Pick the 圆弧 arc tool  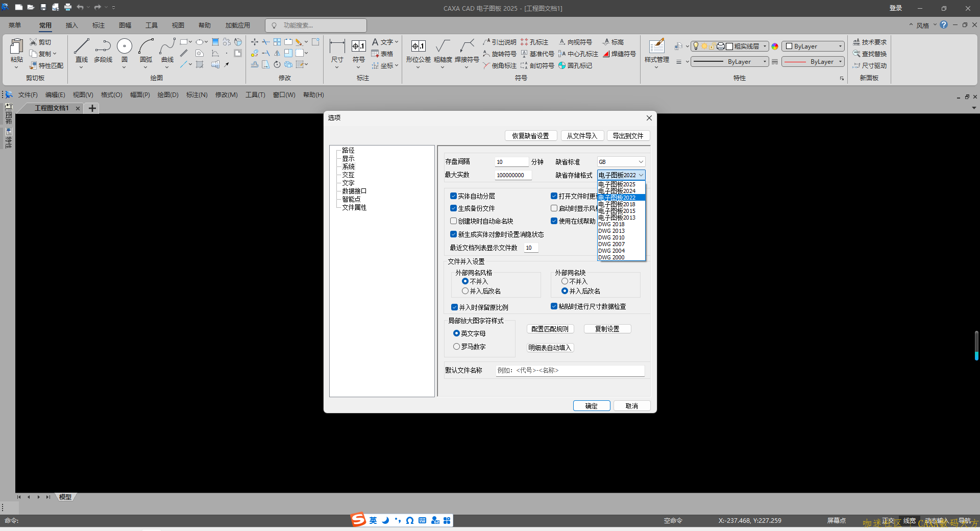[146, 51]
